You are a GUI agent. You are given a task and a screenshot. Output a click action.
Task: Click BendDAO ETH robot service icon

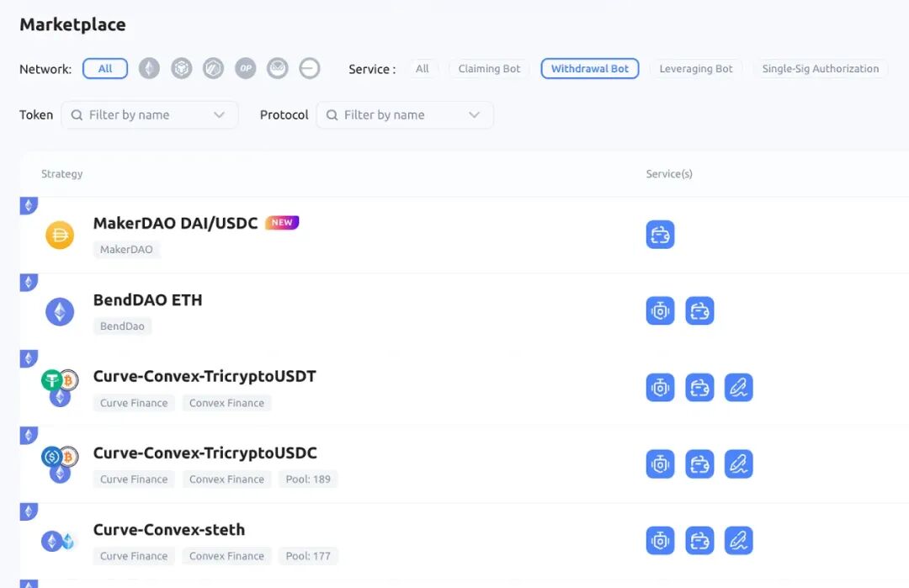coord(661,311)
